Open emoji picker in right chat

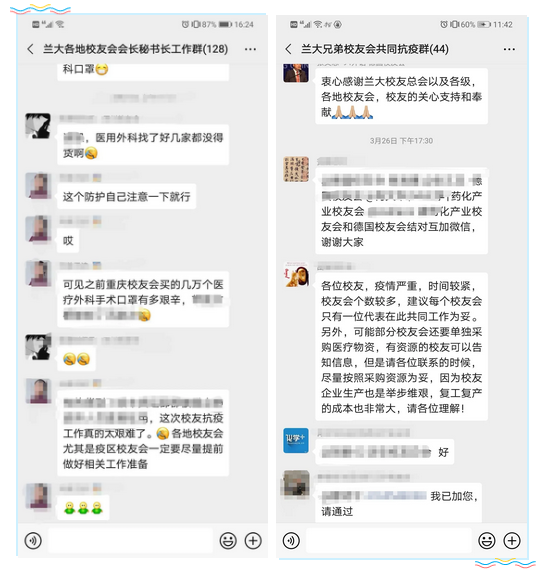tap(486, 541)
